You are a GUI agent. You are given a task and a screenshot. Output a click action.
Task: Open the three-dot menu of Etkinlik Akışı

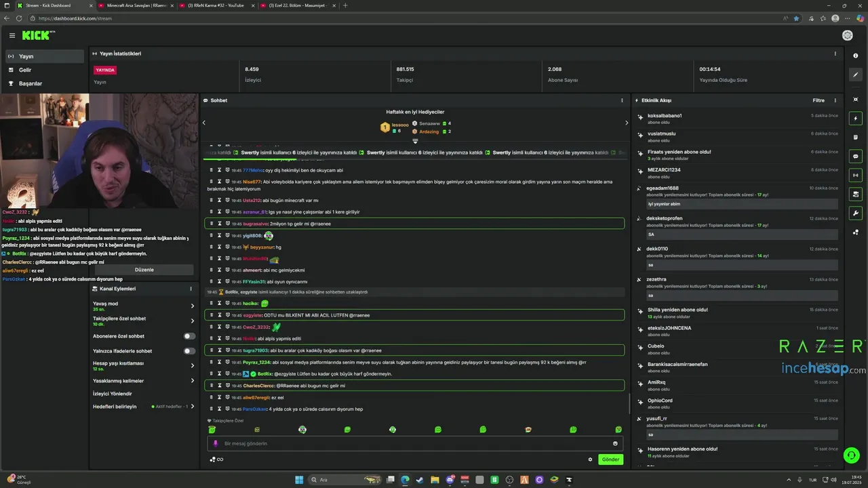[835, 100]
